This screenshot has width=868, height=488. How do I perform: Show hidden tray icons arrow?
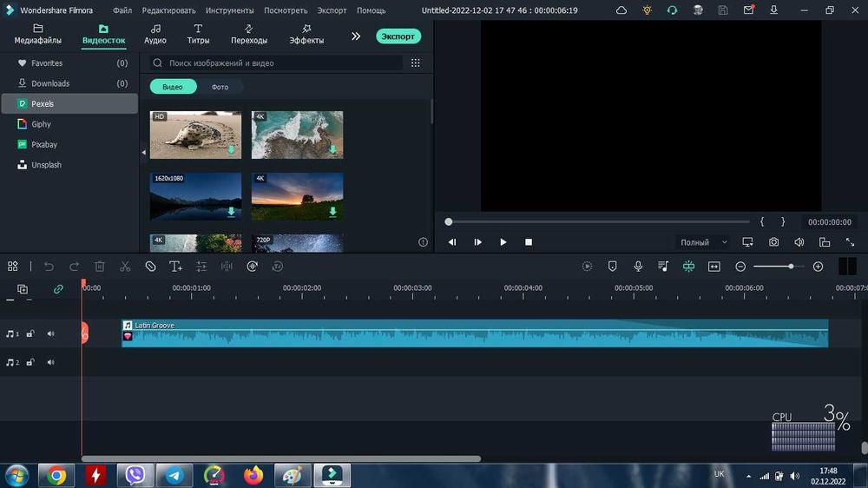click(748, 477)
